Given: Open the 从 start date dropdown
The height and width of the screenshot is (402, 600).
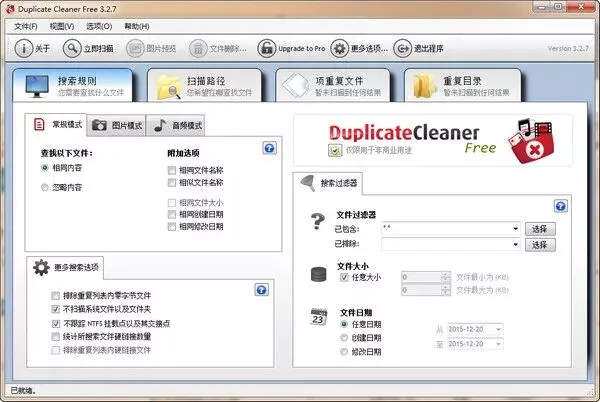Looking at the screenshot, I should click(498, 329).
